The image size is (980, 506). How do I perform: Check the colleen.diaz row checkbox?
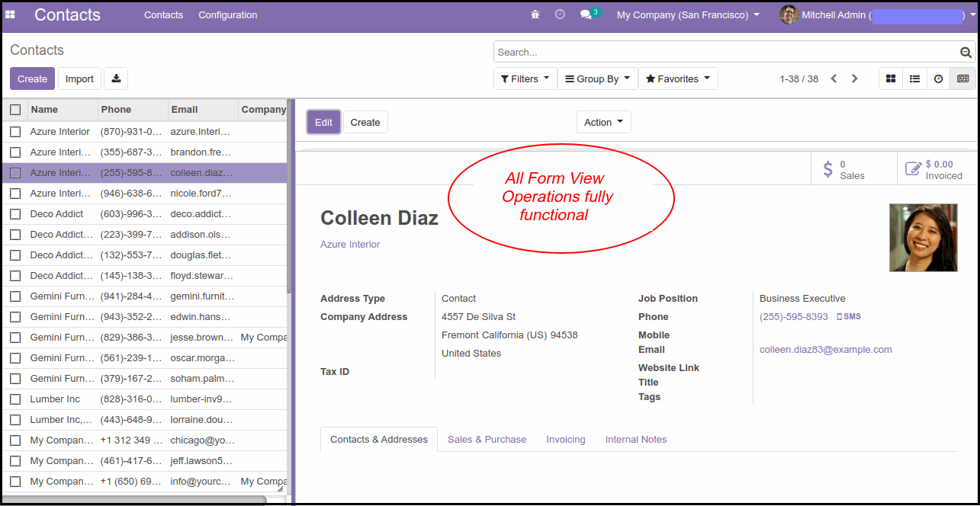pyautogui.click(x=15, y=173)
